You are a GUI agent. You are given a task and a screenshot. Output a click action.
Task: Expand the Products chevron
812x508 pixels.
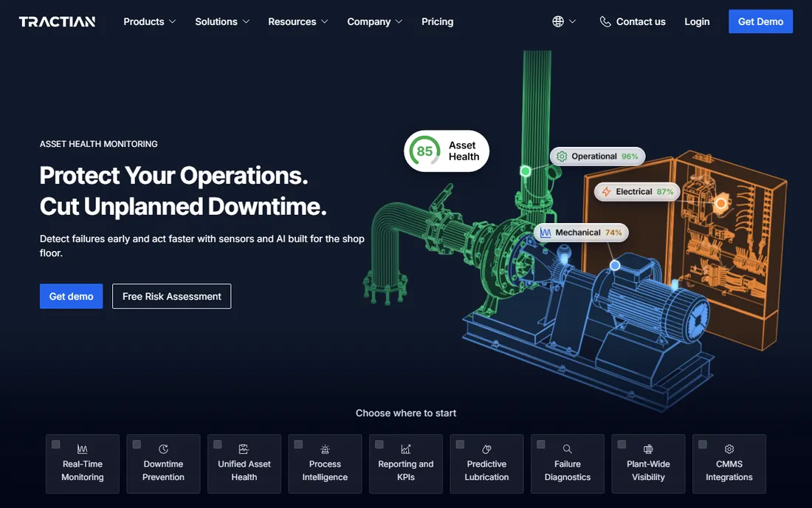[x=173, y=21]
